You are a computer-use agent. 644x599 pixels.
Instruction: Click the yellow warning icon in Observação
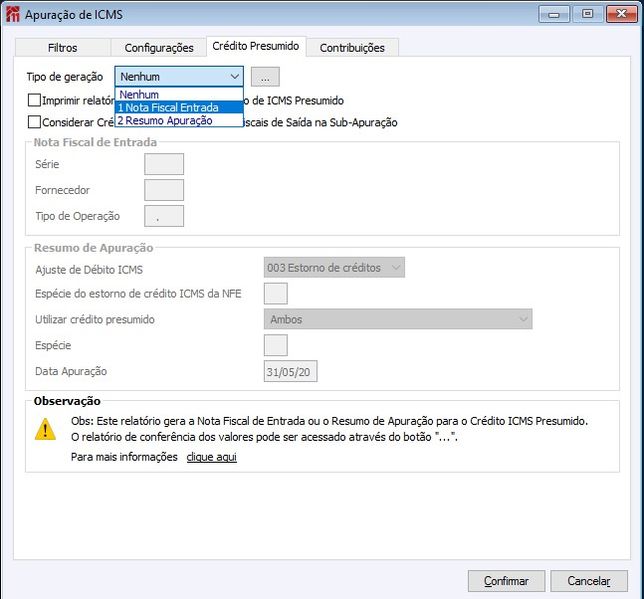click(x=45, y=429)
